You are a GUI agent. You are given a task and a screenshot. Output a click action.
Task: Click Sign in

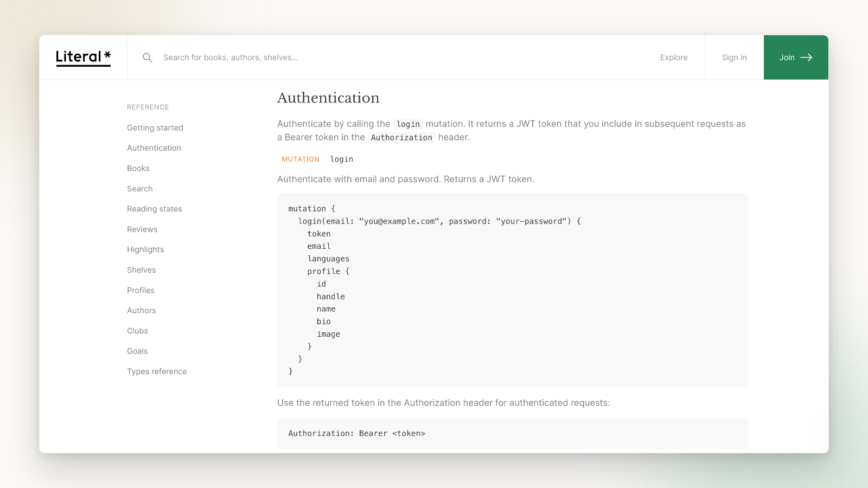[x=734, y=57]
